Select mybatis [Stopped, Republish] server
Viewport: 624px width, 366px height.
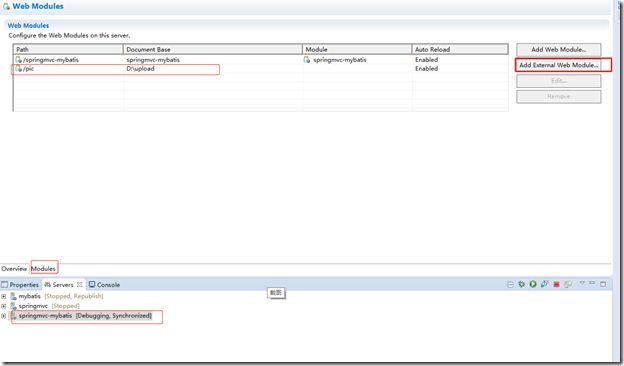point(61,296)
